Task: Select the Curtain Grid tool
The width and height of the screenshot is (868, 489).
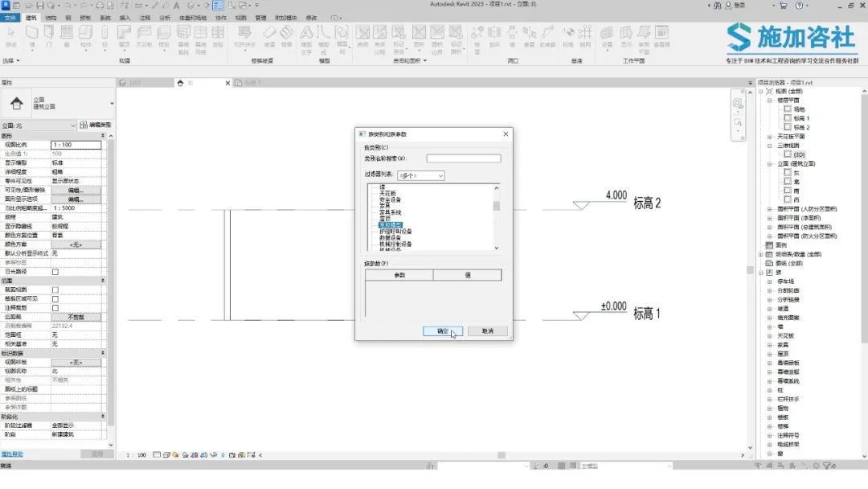Action: (x=200, y=39)
